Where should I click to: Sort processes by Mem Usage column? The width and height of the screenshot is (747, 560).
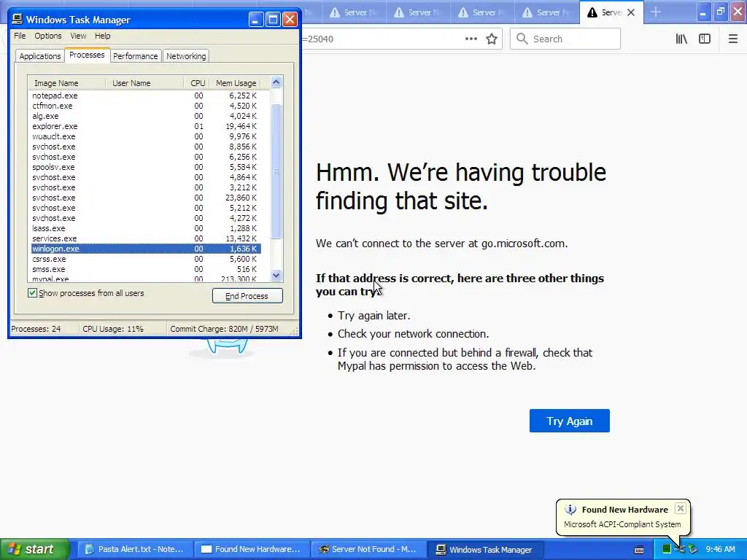coord(236,83)
